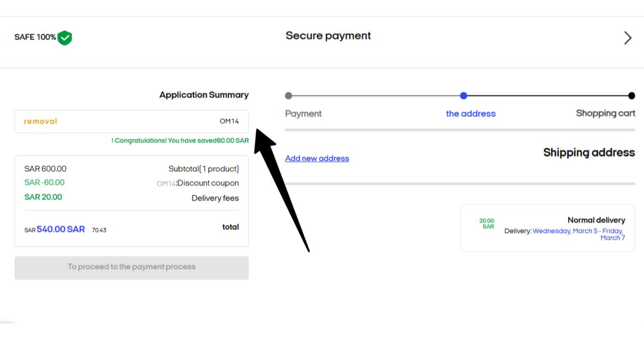Click the green SAFE 100% shield icon
The height and width of the screenshot is (339, 644).
(64, 38)
